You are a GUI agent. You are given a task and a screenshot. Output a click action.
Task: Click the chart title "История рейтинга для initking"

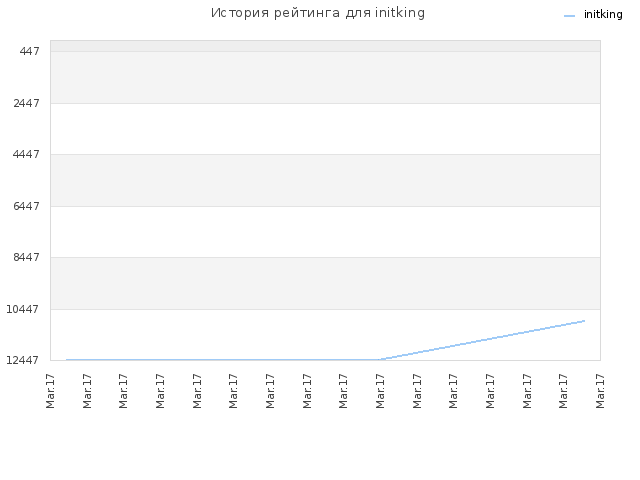click(318, 13)
